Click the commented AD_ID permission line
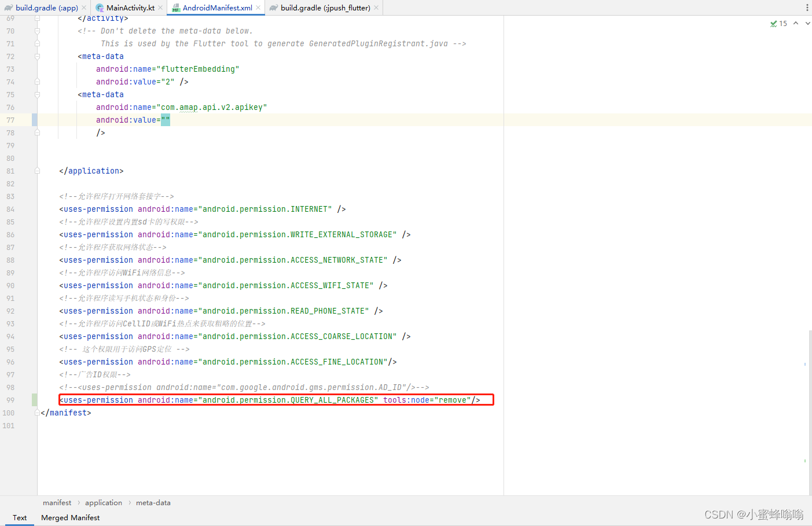812x526 pixels. point(244,388)
